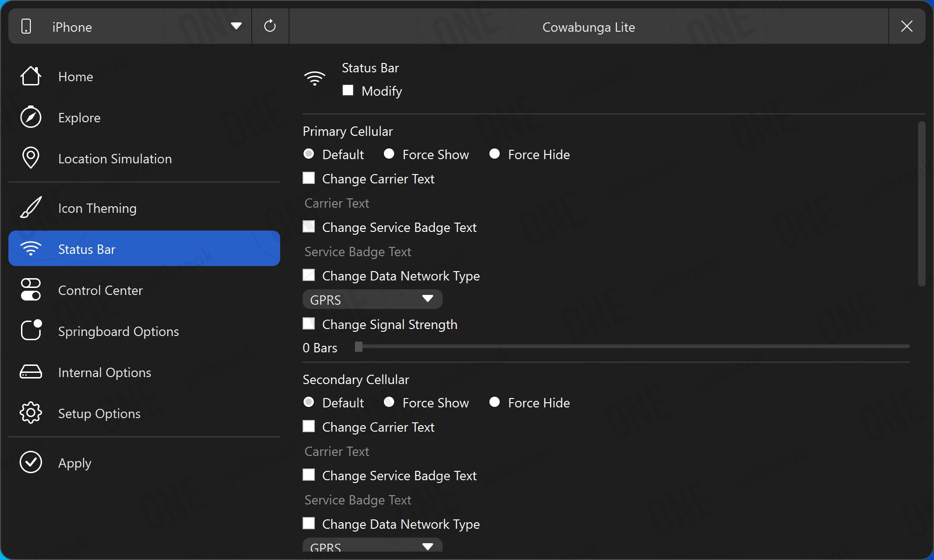
Task: Click the Apply checkmark circle icon
Action: tap(31, 462)
